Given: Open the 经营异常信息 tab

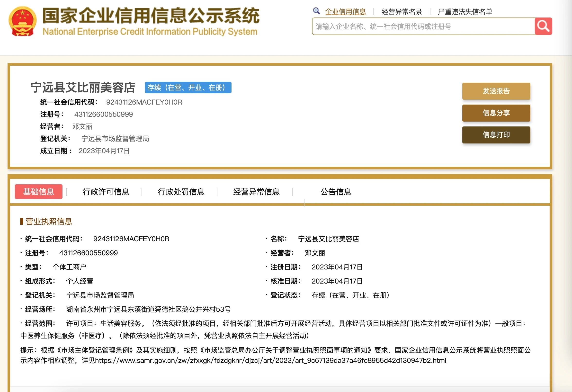Looking at the screenshot, I should click(256, 192).
